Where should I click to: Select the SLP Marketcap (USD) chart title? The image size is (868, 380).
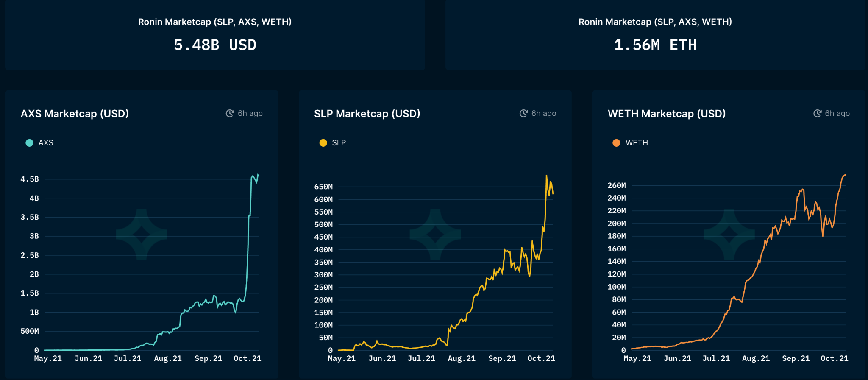pyautogui.click(x=367, y=114)
